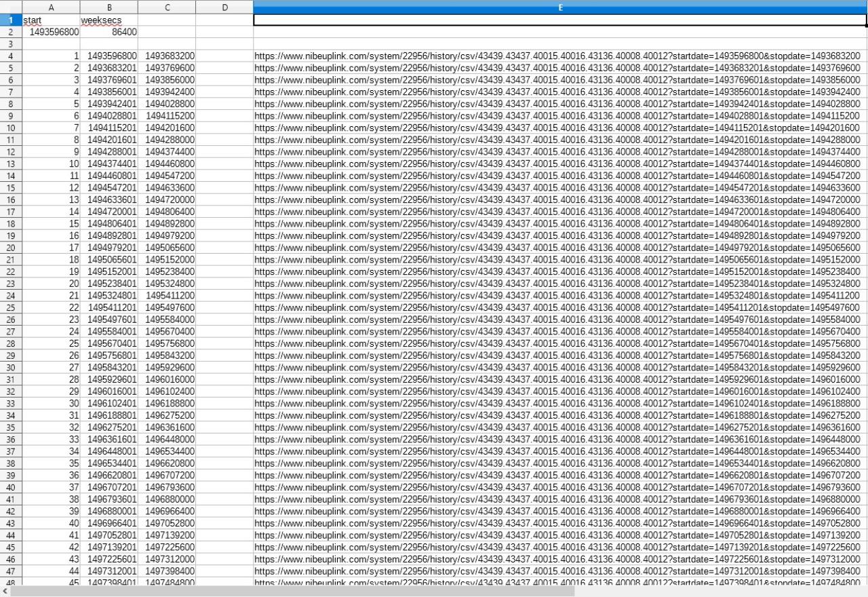Click cell B47 value 1497312001
The height and width of the screenshot is (597, 868).
pos(109,571)
